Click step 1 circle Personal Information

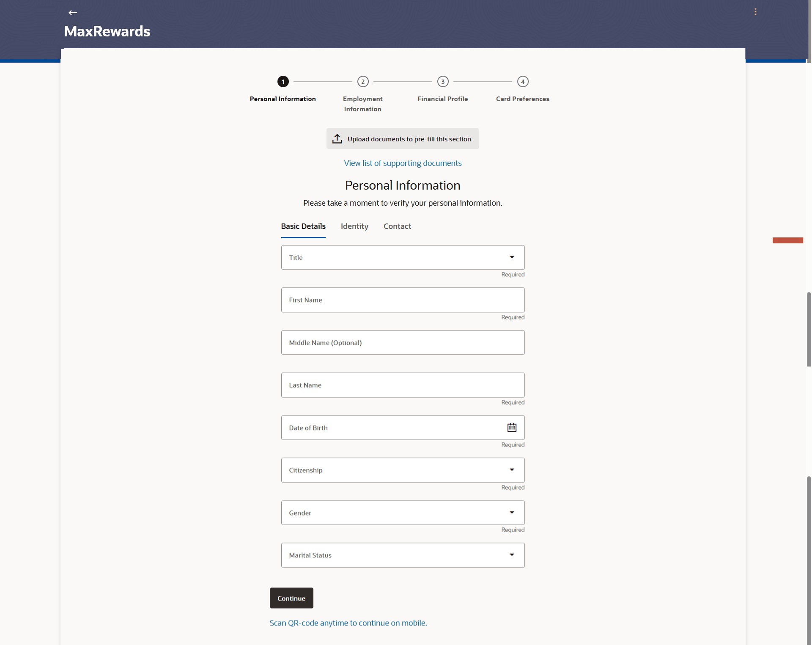coord(283,82)
